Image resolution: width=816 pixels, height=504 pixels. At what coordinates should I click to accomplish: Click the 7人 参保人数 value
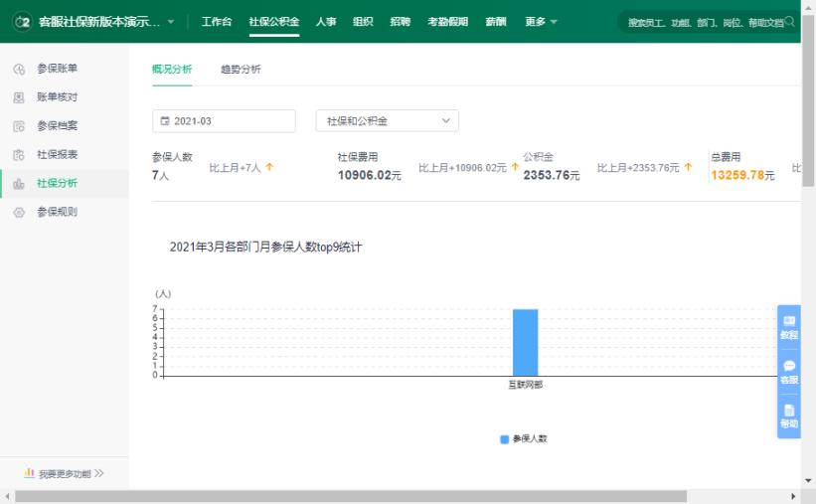(x=160, y=176)
